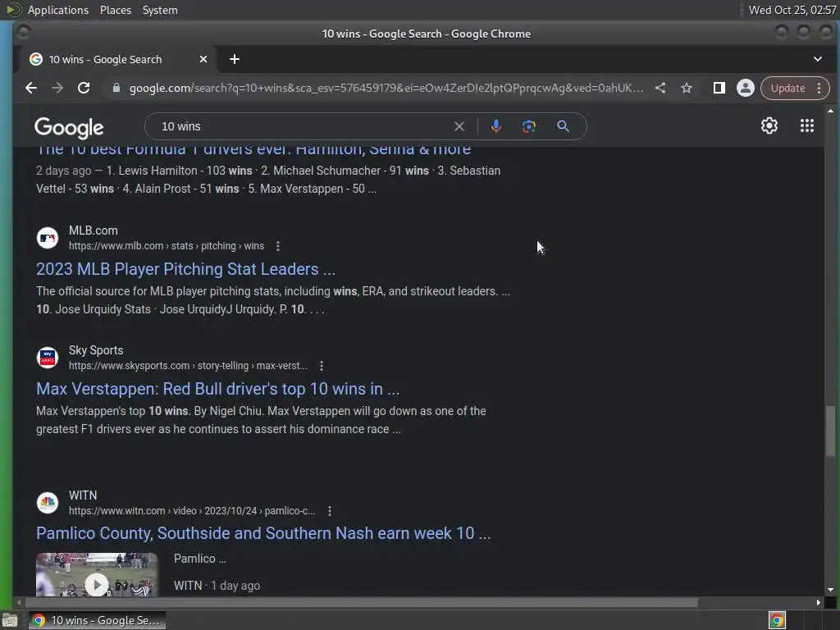Open the Chrome side panel

pyautogui.click(x=719, y=88)
